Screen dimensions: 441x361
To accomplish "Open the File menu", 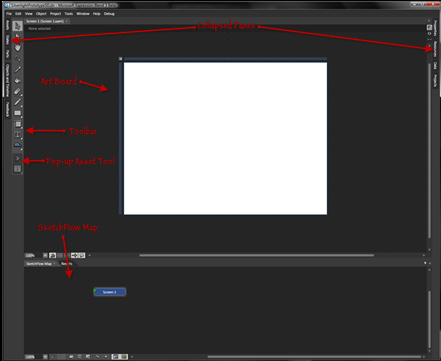I will coord(9,14).
